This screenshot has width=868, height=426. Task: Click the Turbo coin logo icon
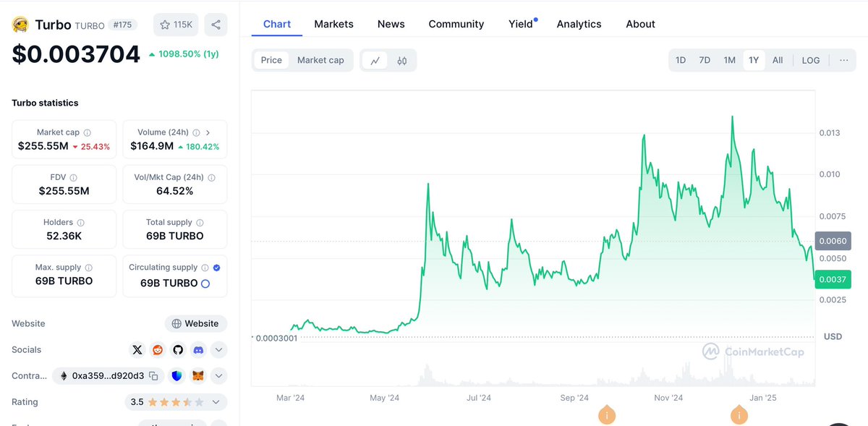tap(20, 25)
